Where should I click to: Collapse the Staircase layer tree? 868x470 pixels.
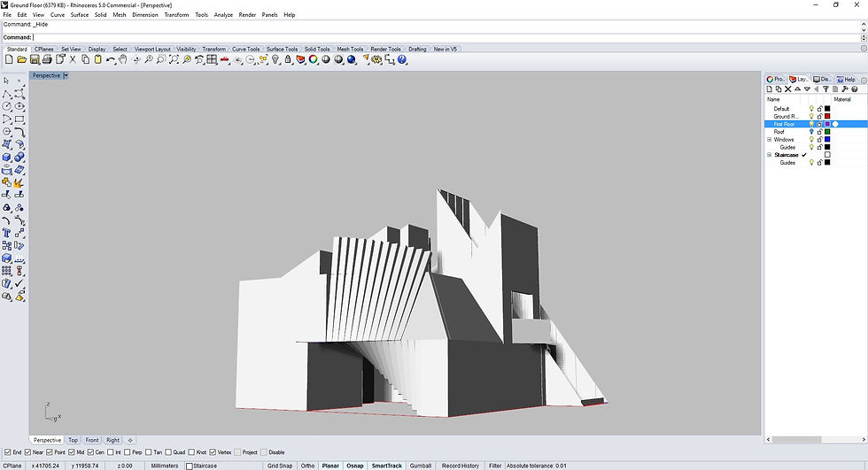coord(769,155)
